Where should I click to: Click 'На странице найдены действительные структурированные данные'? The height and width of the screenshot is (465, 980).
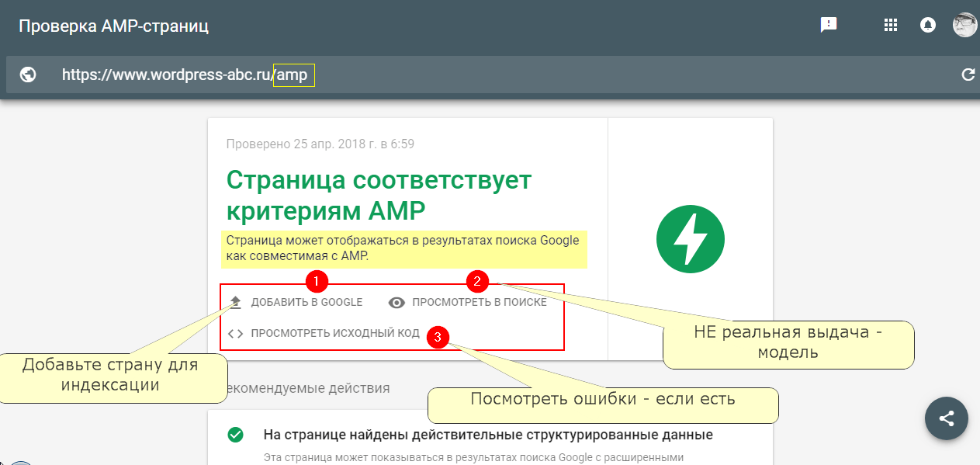tap(488, 435)
